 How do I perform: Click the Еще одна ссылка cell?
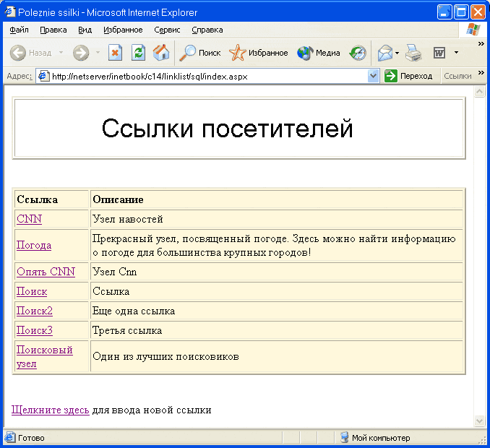(277, 311)
